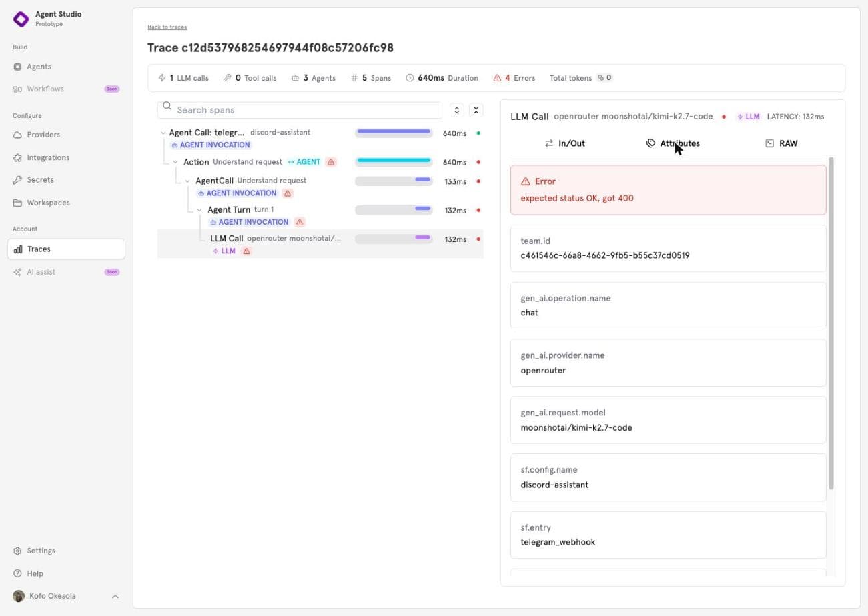Click the 4 Errors summary stat
The image size is (868, 616).
pyautogui.click(x=514, y=78)
